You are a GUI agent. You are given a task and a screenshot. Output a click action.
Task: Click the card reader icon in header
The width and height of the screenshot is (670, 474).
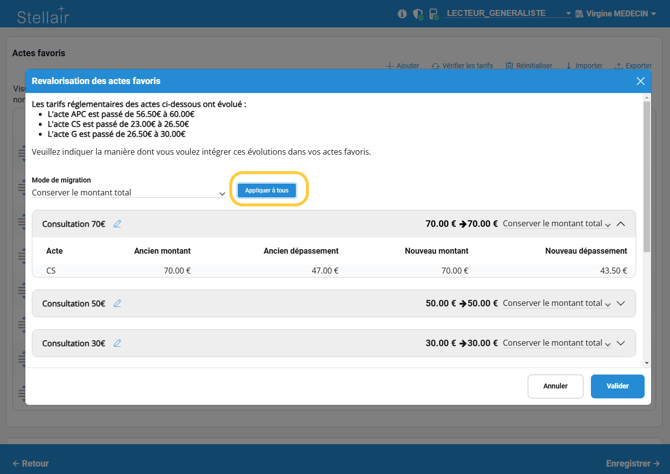[x=433, y=14]
